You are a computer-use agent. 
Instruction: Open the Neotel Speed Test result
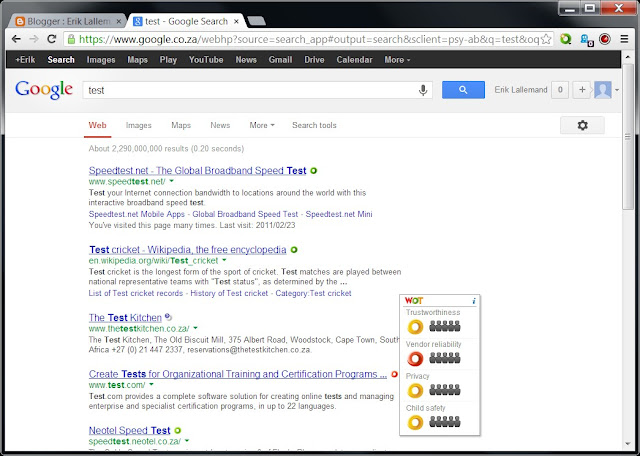(129, 430)
